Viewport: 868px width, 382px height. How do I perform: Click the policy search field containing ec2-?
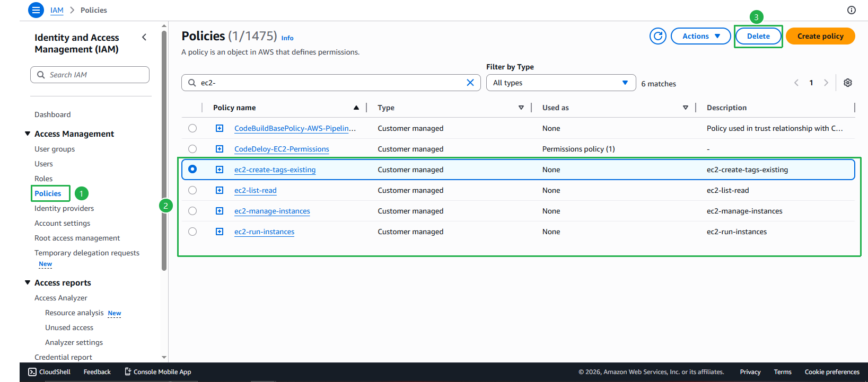coord(331,83)
